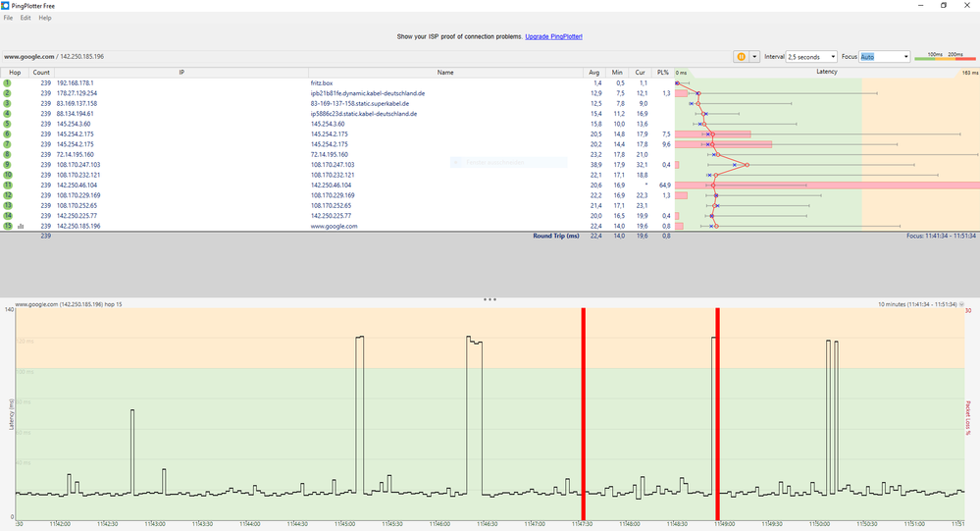
Task: Click IP address 178.27.129.254
Action: click(77, 93)
